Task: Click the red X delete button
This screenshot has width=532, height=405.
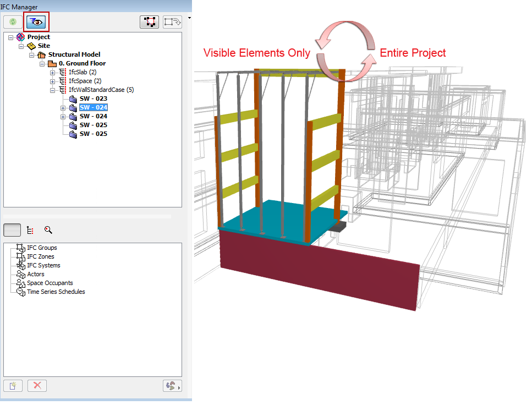Action: [37, 386]
